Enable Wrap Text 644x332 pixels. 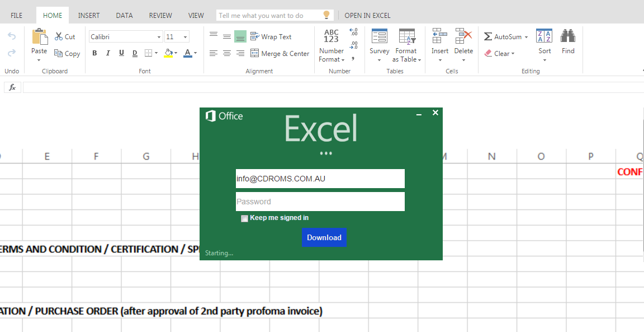[271, 36]
